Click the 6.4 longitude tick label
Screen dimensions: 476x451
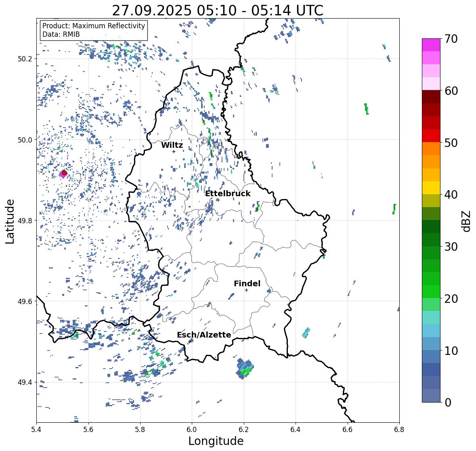(296, 430)
